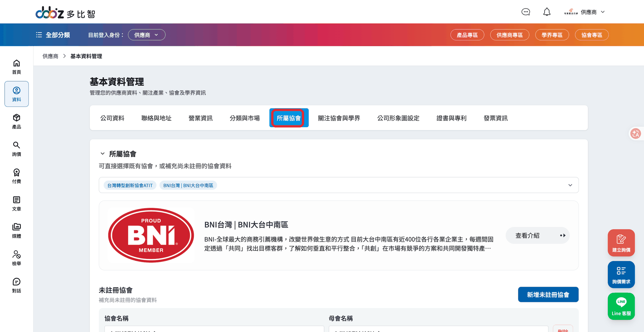Open 產品專區 section
This screenshot has width=644, height=332.
(467, 35)
